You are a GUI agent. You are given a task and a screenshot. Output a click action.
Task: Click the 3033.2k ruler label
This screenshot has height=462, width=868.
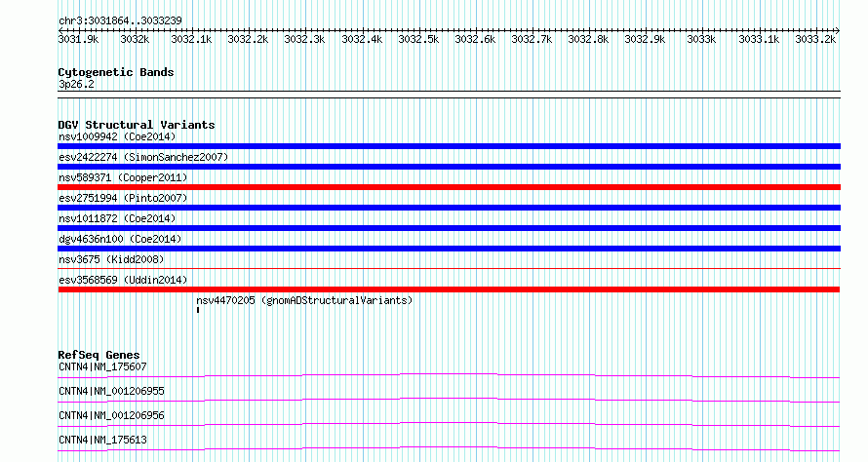click(815, 39)
